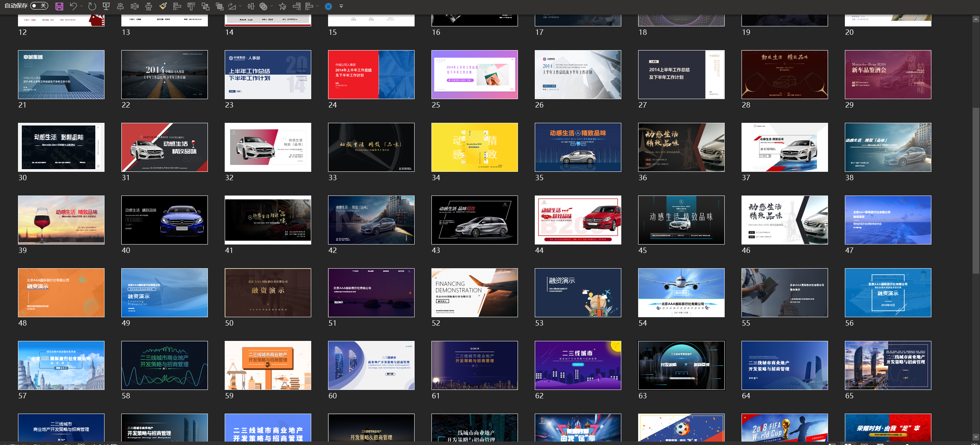Select slide 34 yellow thumbnail

click(x=475, y=147)
